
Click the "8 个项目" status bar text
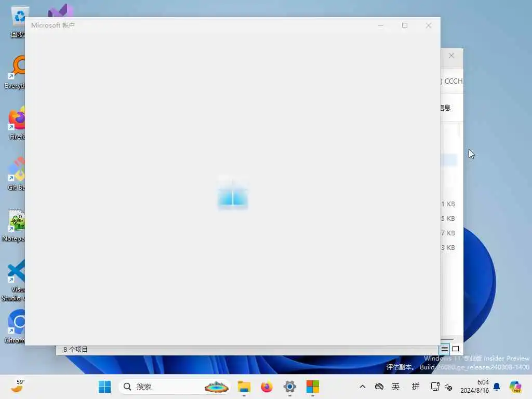click(75, 349)
